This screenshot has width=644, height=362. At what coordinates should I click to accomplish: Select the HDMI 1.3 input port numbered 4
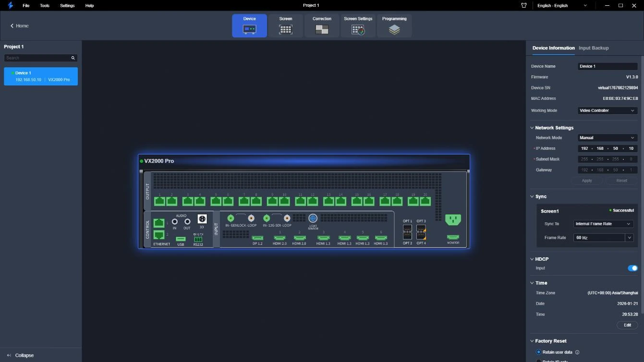click(x=344, y=238)
